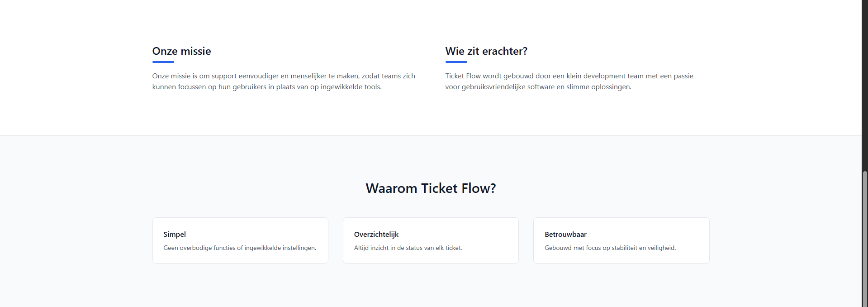Click the line starting "Ticket Flow wordt gebouwd"

pyautogui.click(x=569, y=76)
